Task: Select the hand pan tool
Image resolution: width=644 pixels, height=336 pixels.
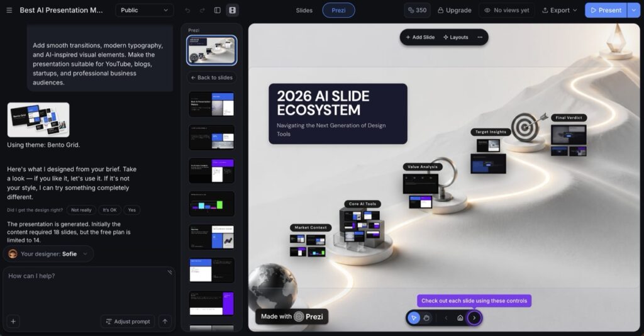Action: (x=427, y=318)
